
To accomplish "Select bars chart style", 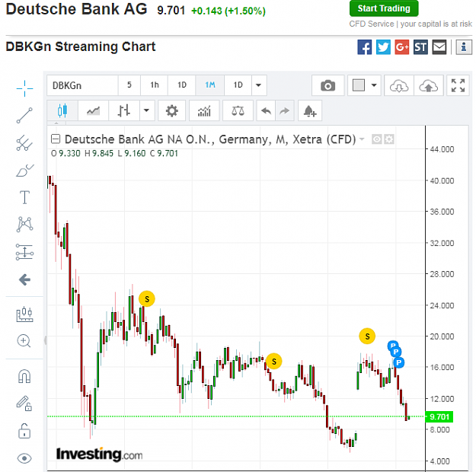I will point(124,111).
